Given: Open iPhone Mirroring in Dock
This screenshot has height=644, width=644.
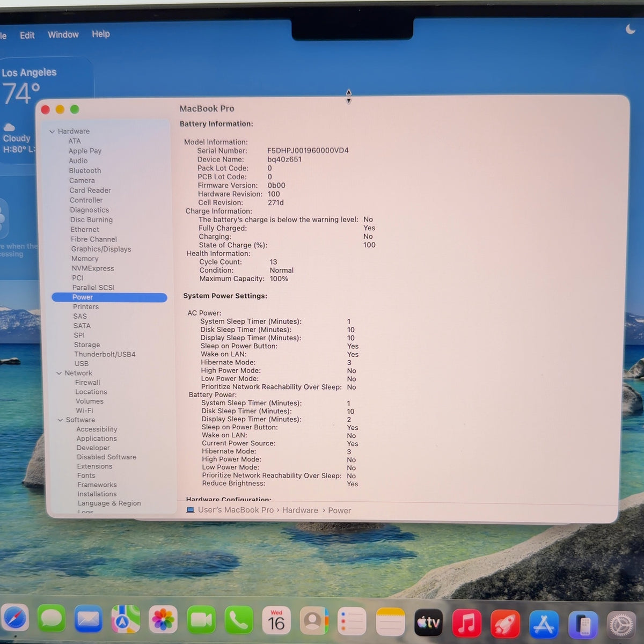Looking at the screenshot, I should pyautogui.click(x=583, y=625).
